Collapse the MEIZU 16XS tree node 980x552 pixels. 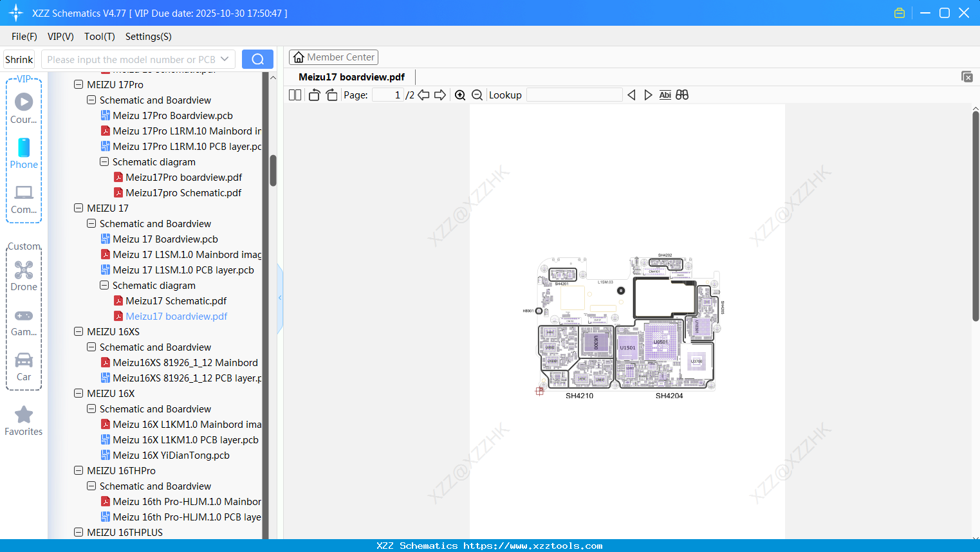click(x=79, y=331)
